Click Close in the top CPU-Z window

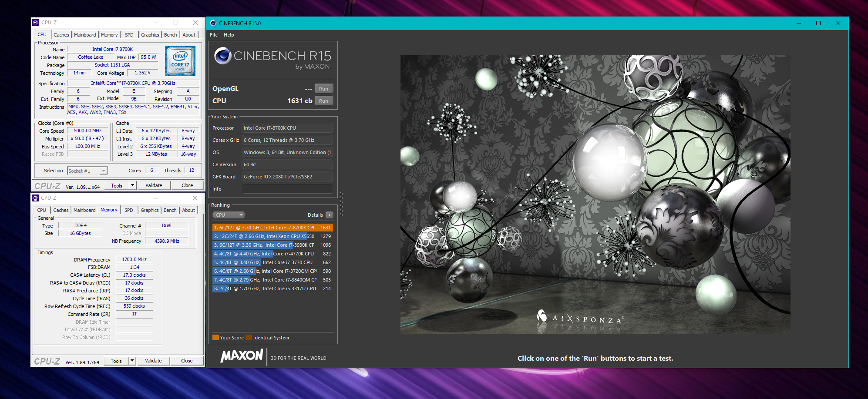tap(187, 185)
